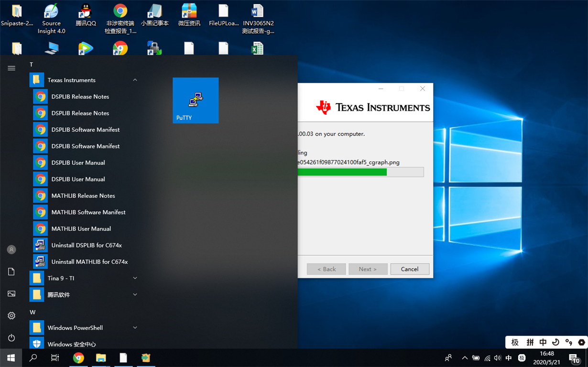Click the 极 input method tray icon

coord(522,358)
